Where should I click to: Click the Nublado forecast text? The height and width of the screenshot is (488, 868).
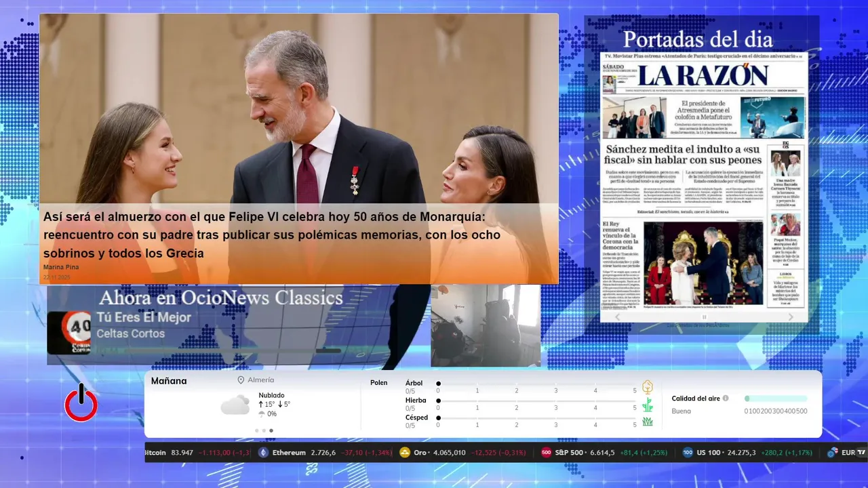click(x=271, y=395)
